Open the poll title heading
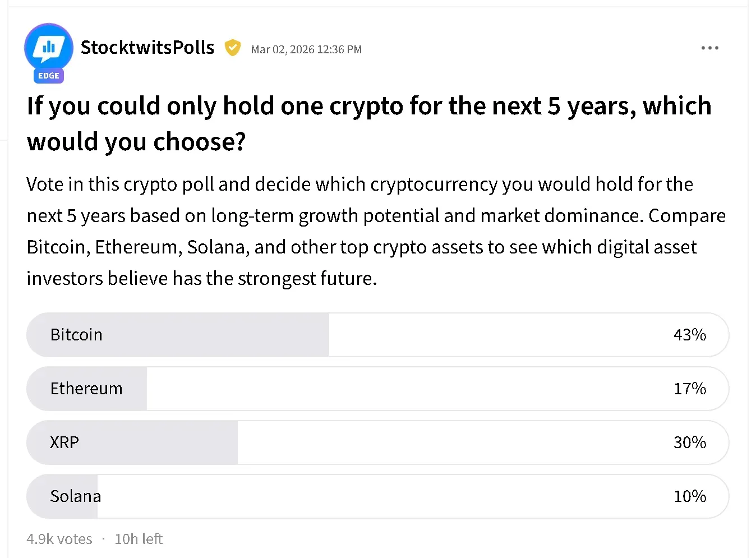 tap(368, 123)
